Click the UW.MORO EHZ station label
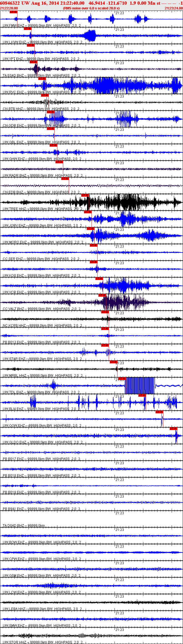 click(x=15, y=242)
